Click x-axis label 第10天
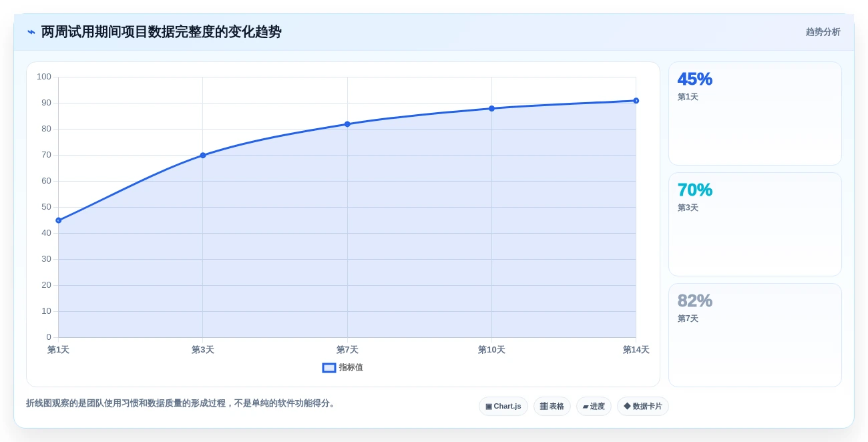 [491, 350]
